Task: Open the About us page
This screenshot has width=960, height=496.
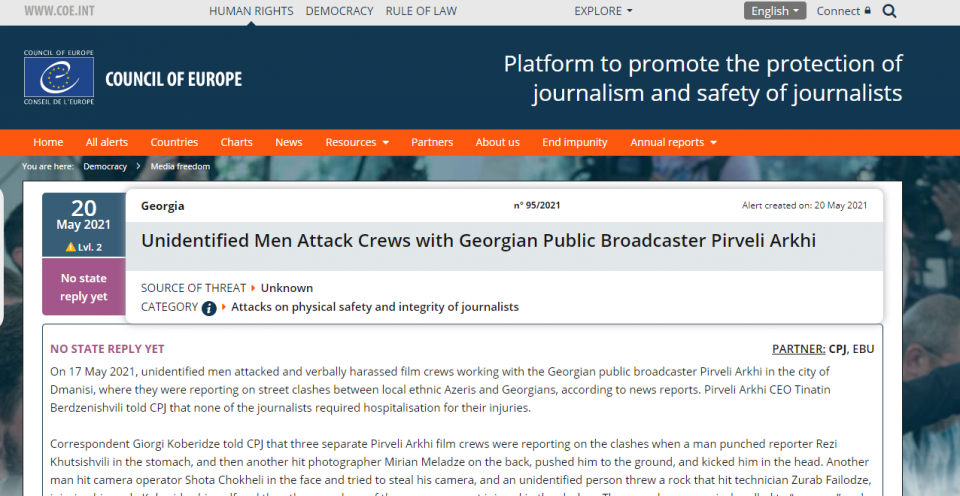Action: (497, 142)
